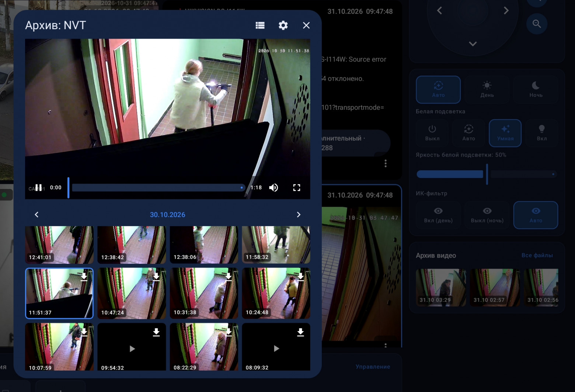Adjust white light brightness slider

tap(487, 174)
